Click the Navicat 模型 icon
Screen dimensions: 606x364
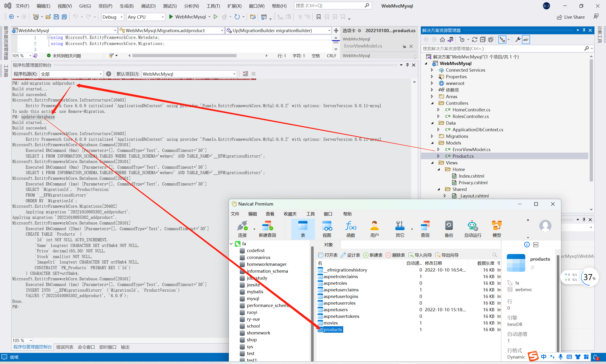click(x=496, y=226)
